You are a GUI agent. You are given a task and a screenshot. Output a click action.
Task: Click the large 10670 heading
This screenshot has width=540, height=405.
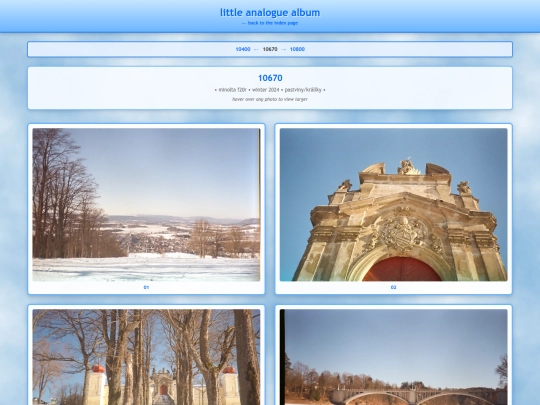tap(270, 78)
